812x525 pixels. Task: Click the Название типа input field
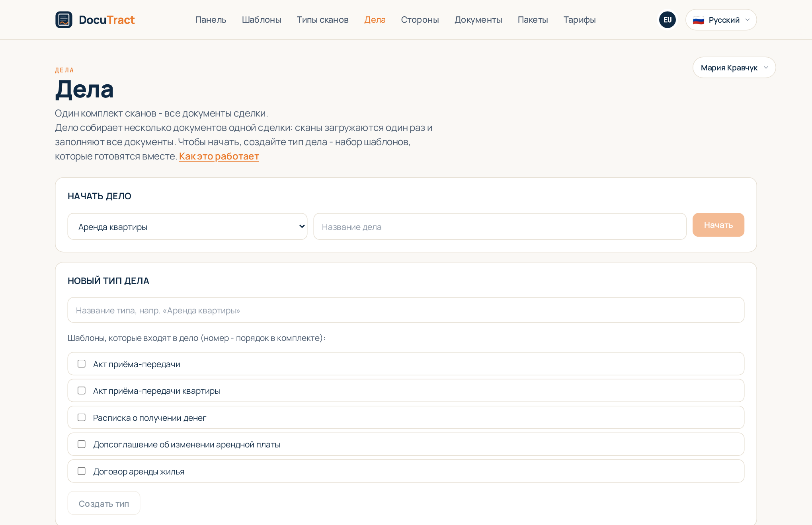click(x=406, y=310)
